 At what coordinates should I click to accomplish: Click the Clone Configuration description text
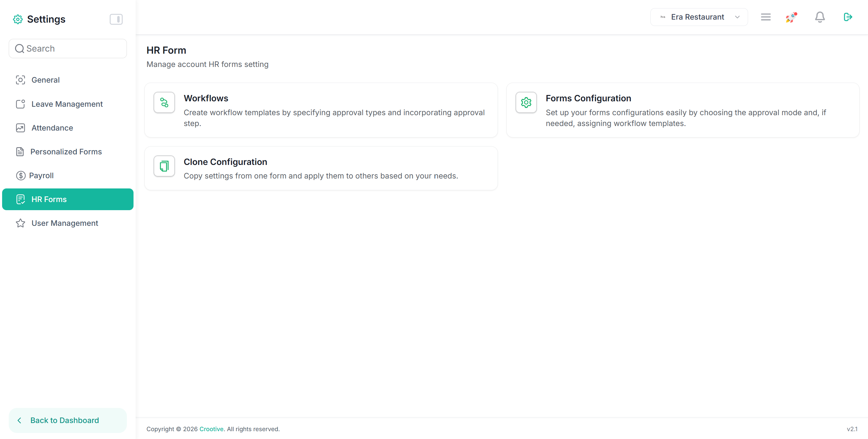[321, 176]
